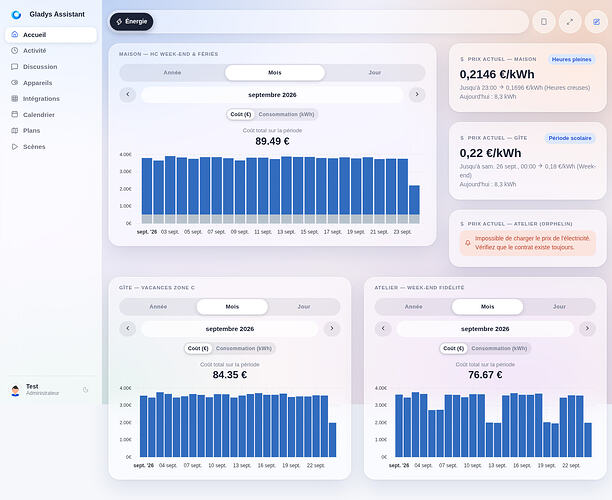Toggle Coût (€) in the Gîte card

click(198, 348)
